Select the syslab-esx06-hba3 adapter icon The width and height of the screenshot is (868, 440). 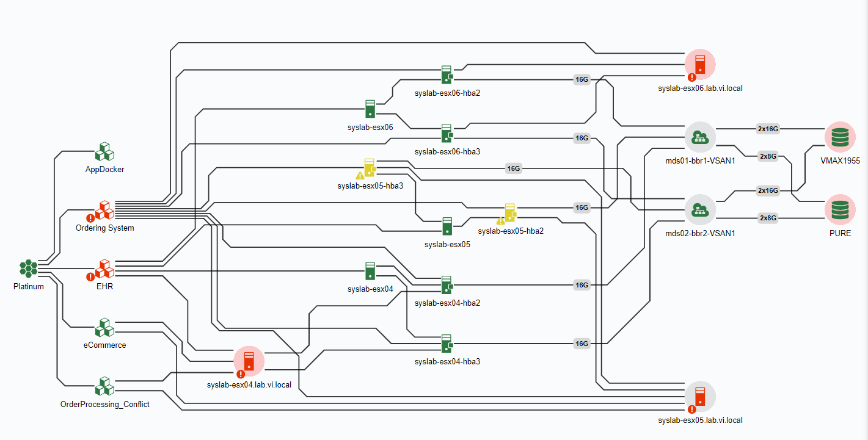447,134
